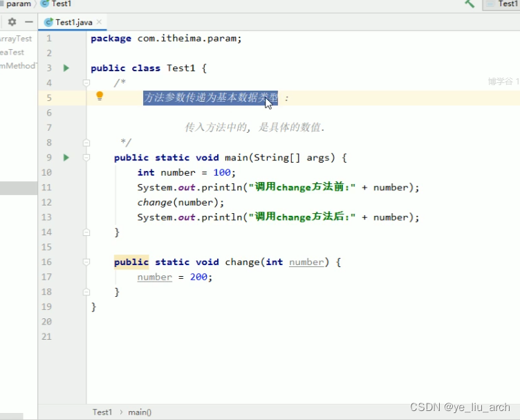Click the number parameter in change signature
The height and width of the screenshot is (420, 520).
[x=306, y=262]
